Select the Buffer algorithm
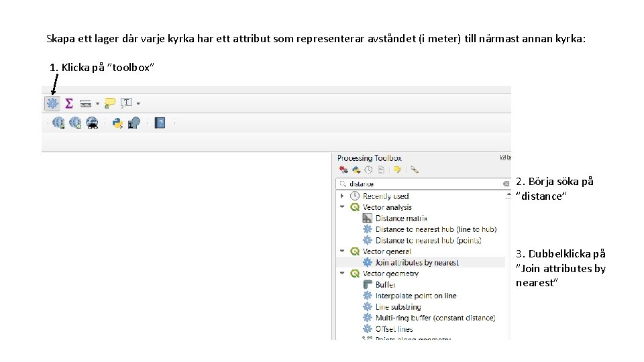Image resolution: width=644 pixels, height=362 pixels. pyautogui.click(x=385, y=285)
